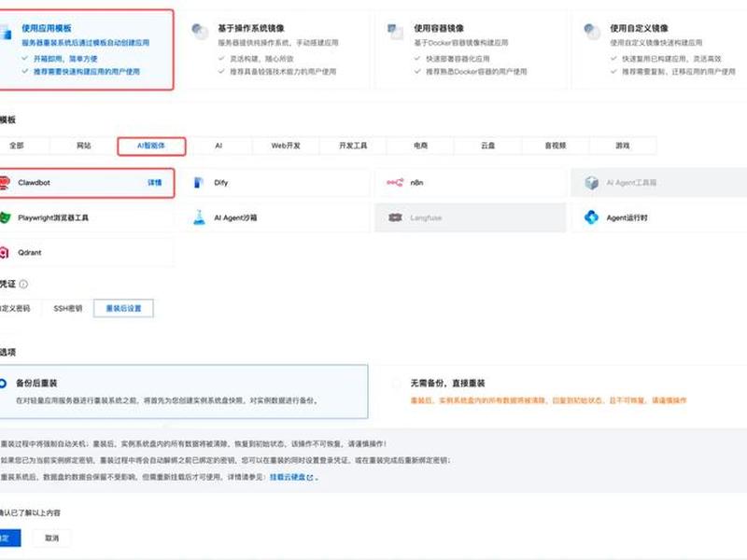The height and width of the screenshot is (560, 747).
Task: Choose the 重装后设置 credential option
Action: pos(123,309)
